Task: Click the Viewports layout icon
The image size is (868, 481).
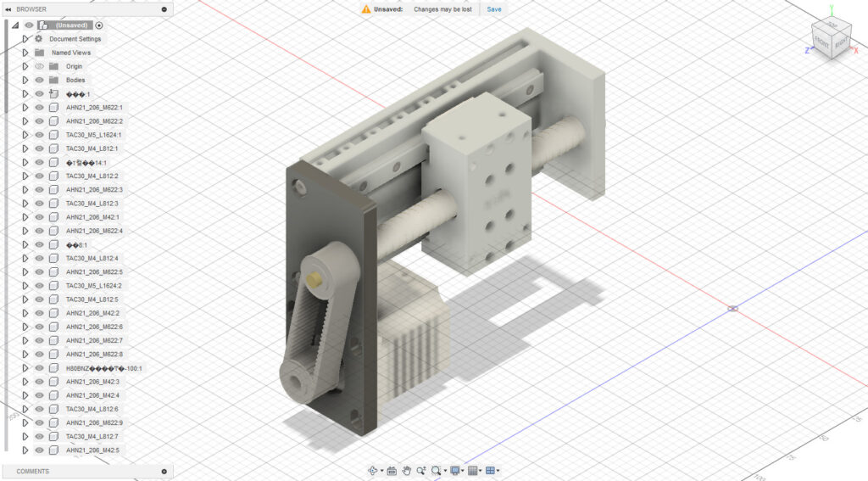Action: [490, 470]
